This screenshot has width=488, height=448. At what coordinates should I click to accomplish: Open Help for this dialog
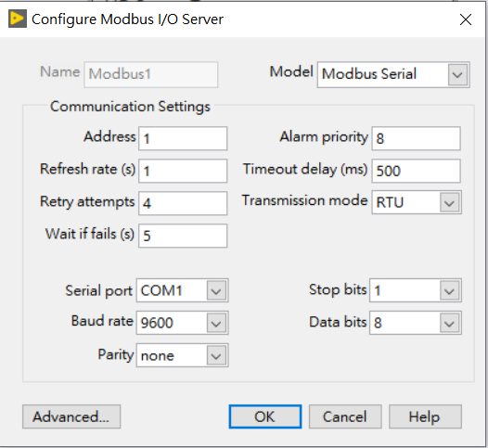tap(425, 416)
